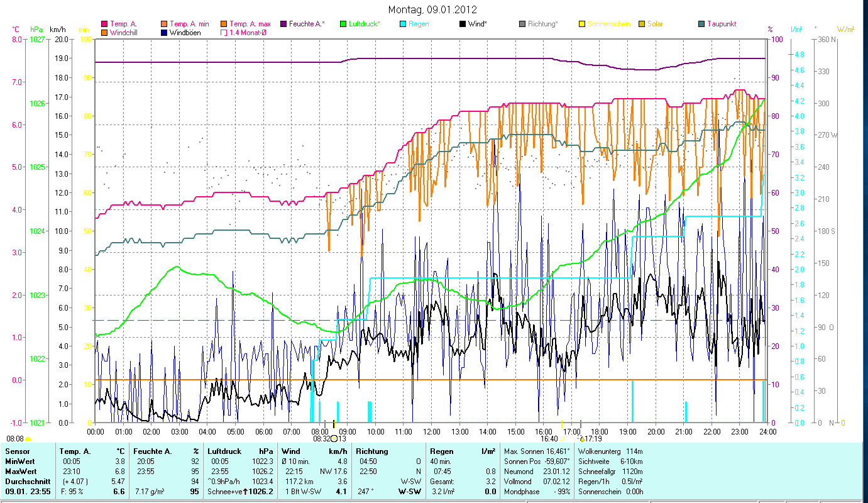Click the blue Windböen legend square
The height and width of the screenshot is (503, 868).
(x=164, y=33)
